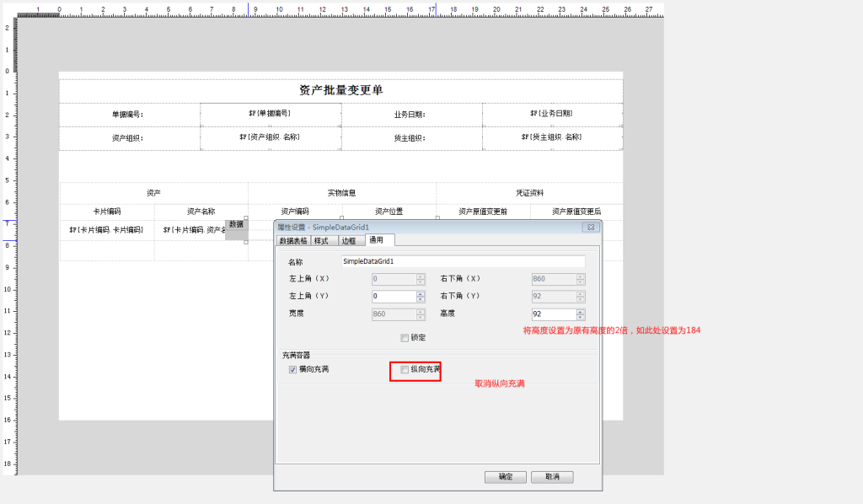Select the 边框 tab
The width and height of the screenshot is (863, 504).
[x=349, y=239]
